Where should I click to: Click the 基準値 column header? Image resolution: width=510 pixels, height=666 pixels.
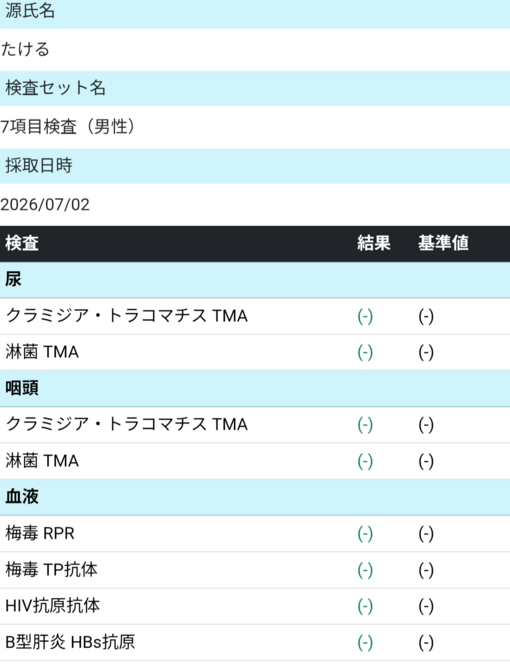click(443, 243)
